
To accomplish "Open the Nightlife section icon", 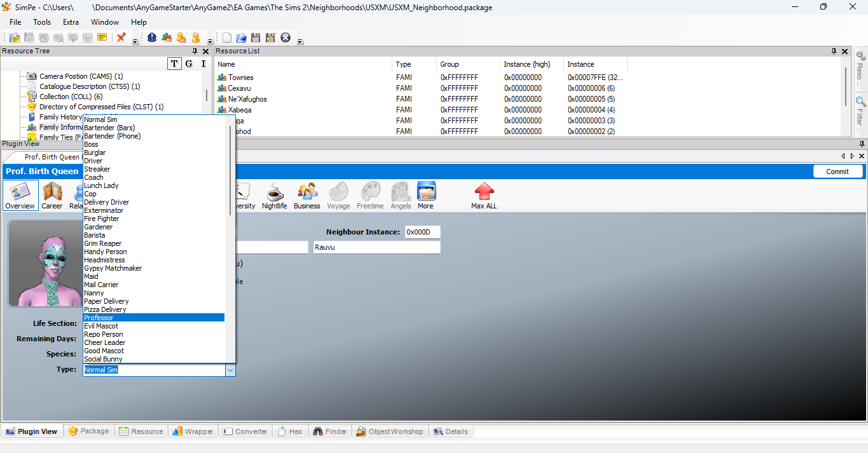I will (x=274, y=195).
